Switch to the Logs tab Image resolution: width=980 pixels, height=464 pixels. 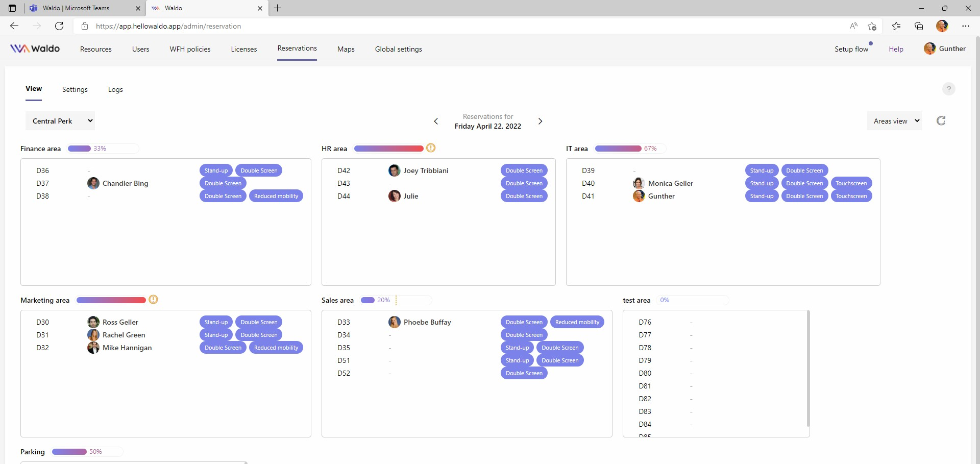pos(115,89)
